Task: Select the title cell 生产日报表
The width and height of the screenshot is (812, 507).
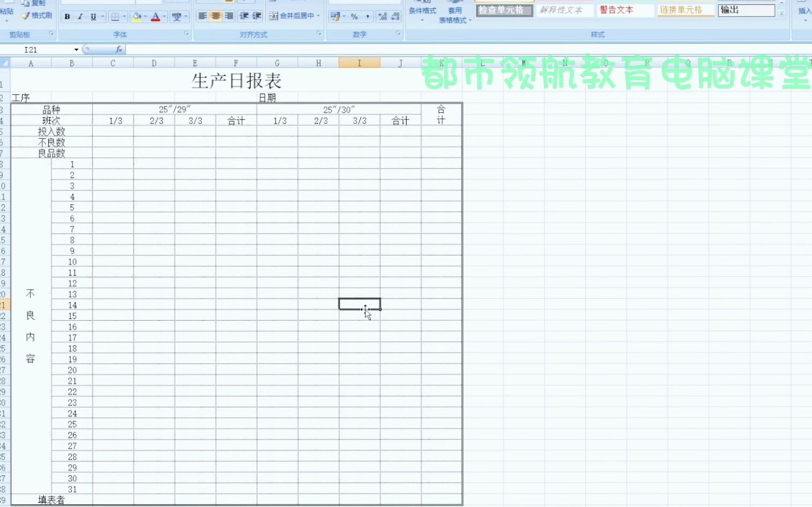Action: 236,81
